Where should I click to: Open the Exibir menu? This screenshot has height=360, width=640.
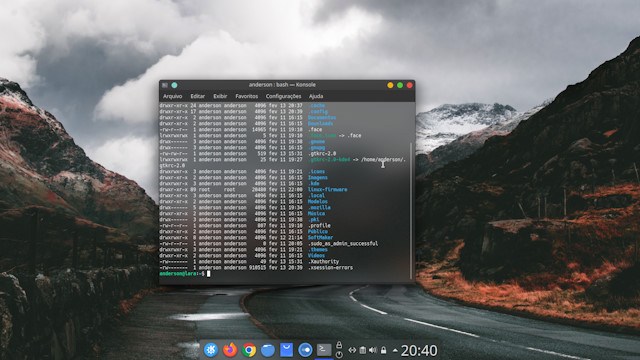(x=220, y=96)
